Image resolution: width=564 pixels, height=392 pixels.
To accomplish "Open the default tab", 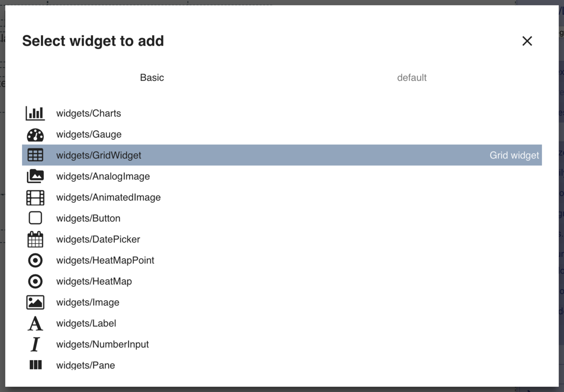I will [x=412, y=78].
